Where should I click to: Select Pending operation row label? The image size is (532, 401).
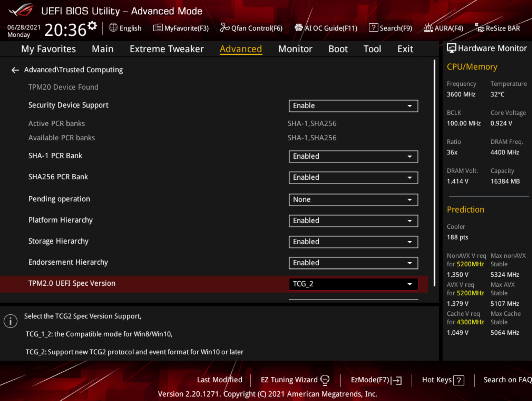tap(59, 199)
